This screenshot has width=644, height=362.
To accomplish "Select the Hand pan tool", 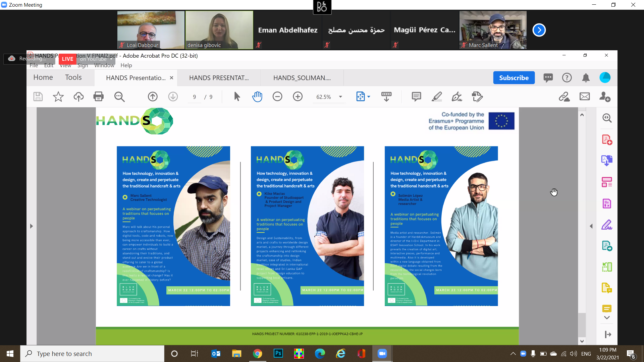I will pos(257,97).
